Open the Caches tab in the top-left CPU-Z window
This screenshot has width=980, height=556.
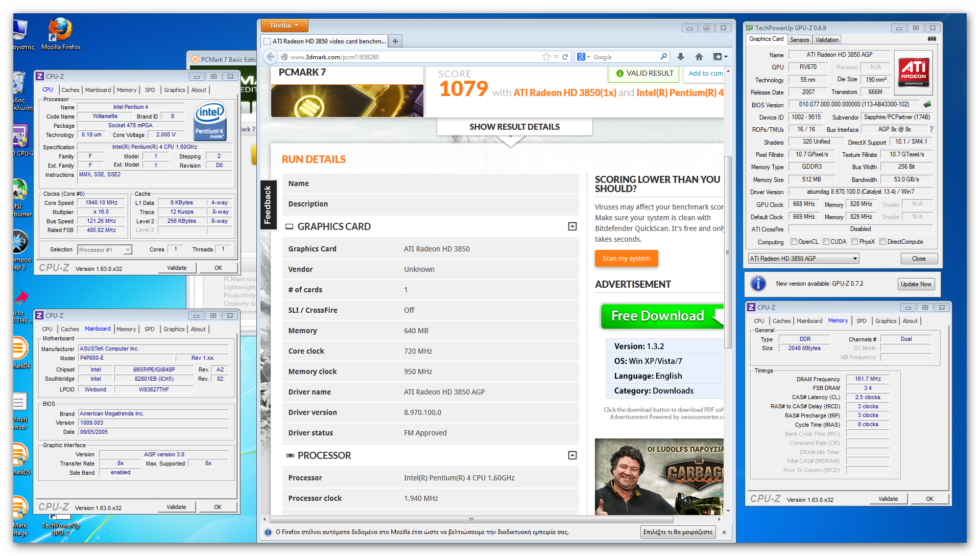click(x=70, y=90)
